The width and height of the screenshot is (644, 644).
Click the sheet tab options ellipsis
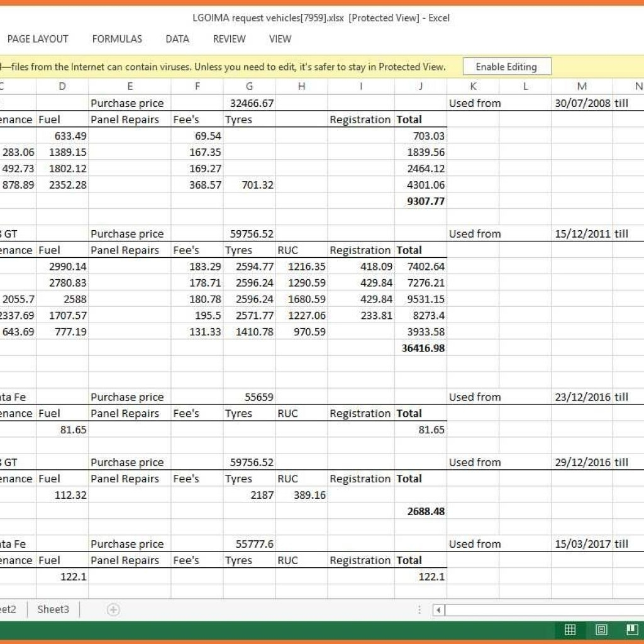(419, 609)
